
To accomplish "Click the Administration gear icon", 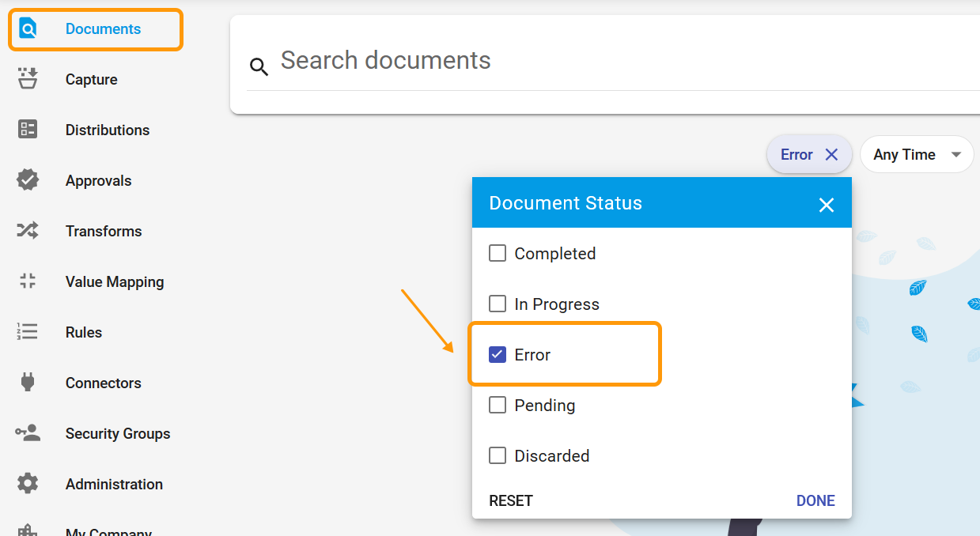I will tap(28, 484).
